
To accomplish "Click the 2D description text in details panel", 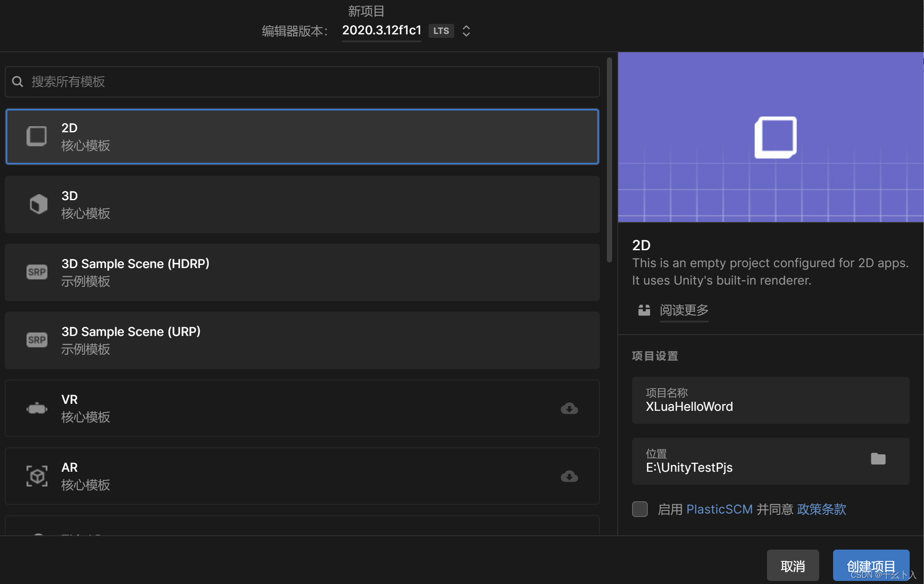I will (770, 272).
